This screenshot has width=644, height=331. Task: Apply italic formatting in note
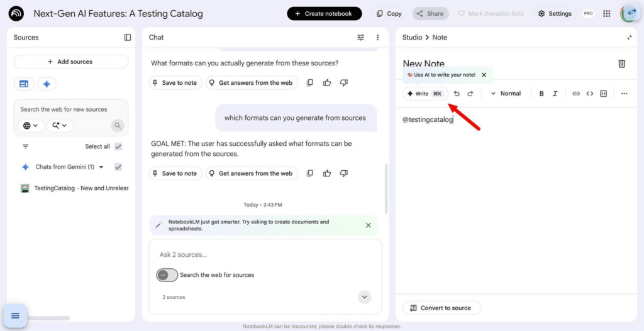pos(555,94)
